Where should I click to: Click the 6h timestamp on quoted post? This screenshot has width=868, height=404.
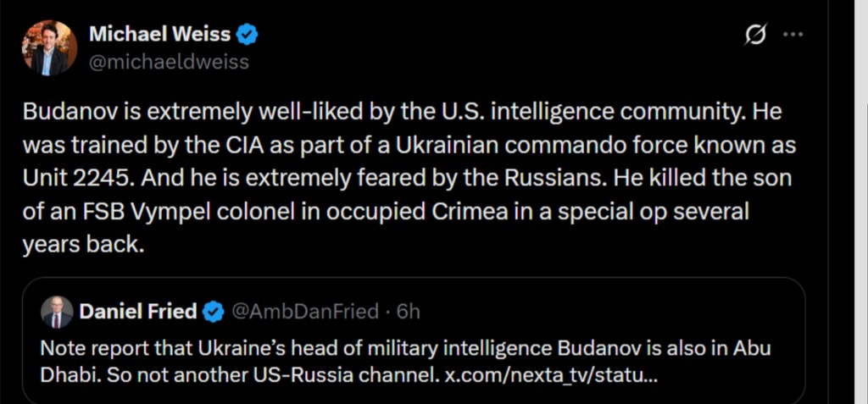(x=408, y=313)
